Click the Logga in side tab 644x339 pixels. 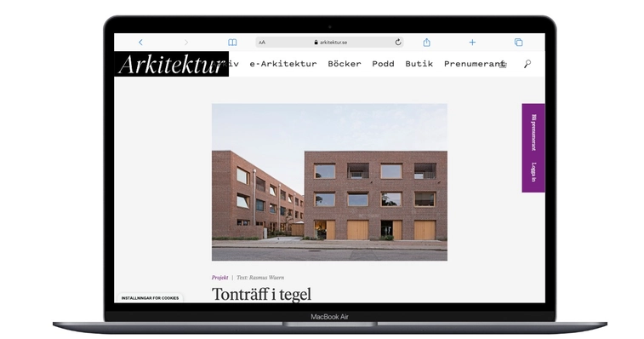coord(533,172)
